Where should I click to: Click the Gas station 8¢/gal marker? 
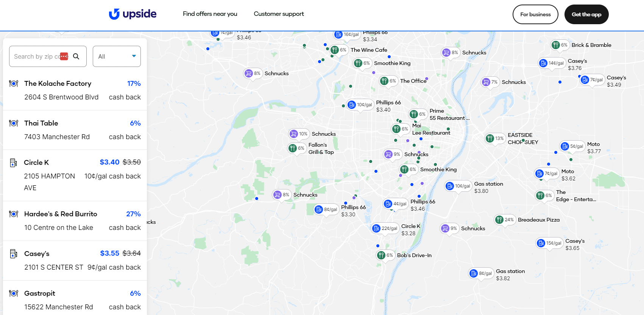(x=481, y=273)
